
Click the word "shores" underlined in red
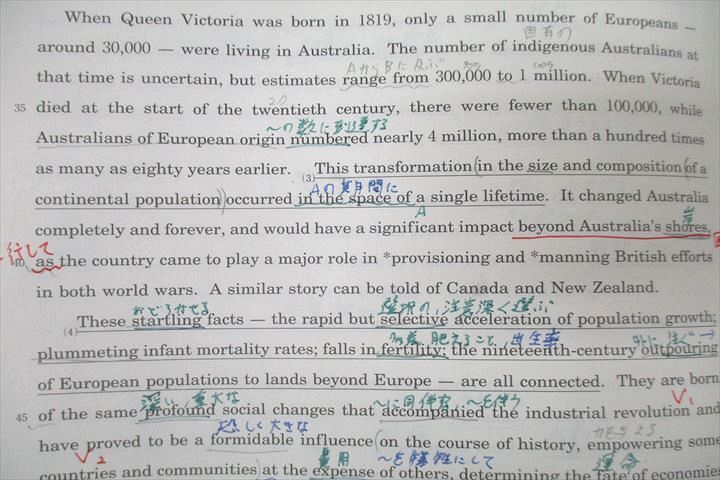click(x=687, y=226)
